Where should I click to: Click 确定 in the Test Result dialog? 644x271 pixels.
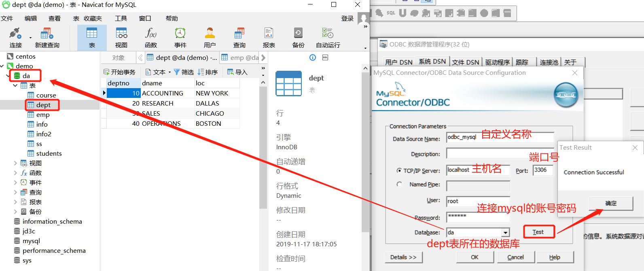611,203
